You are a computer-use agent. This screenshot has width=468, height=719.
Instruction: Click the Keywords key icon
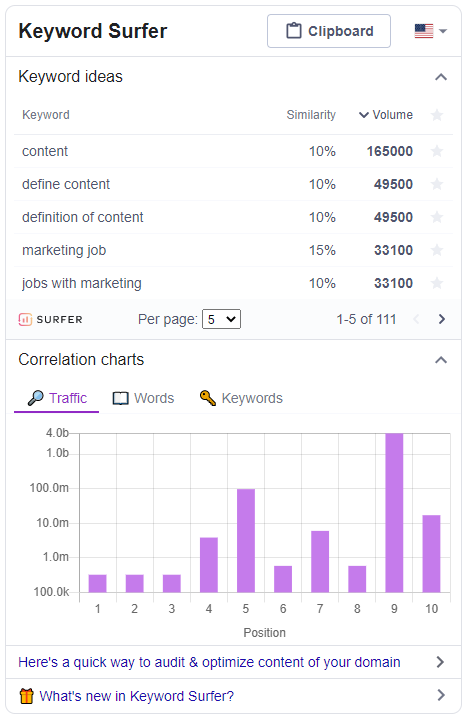pos(208,398)
